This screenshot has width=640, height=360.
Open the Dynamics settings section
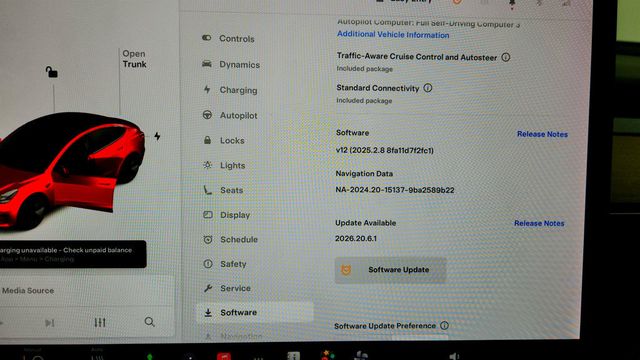click(231, 64)
